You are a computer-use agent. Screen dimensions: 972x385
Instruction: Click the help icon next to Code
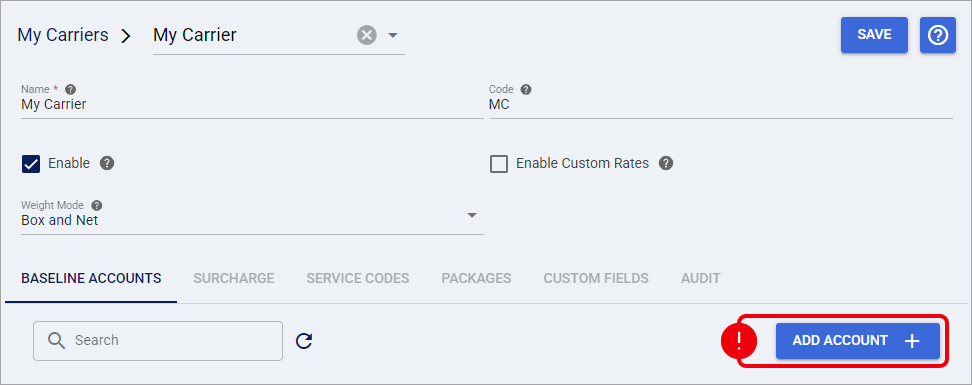point(526,89)
